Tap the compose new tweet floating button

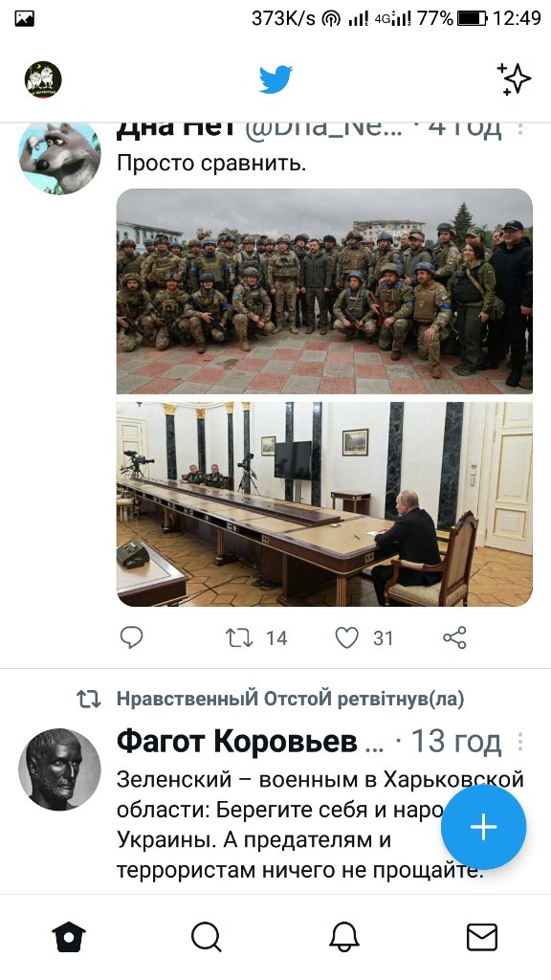pos(483,827)
